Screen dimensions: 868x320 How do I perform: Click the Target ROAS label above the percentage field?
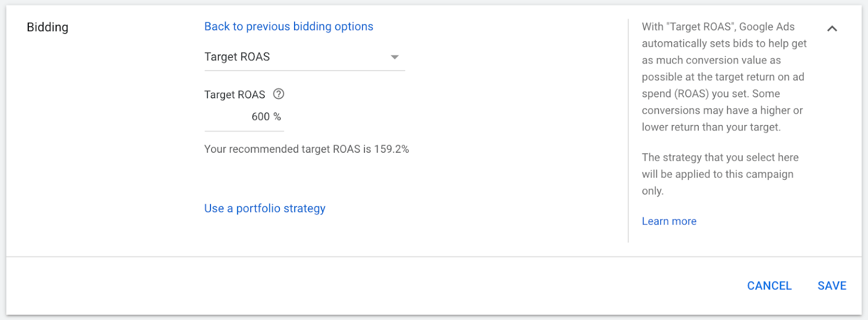click(235, 95)
